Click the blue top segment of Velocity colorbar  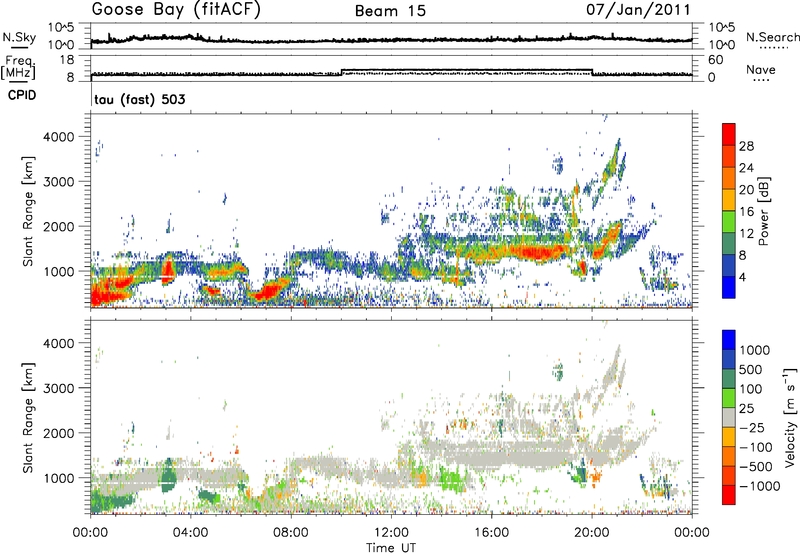pyautogui.click(x=729, y=340)
